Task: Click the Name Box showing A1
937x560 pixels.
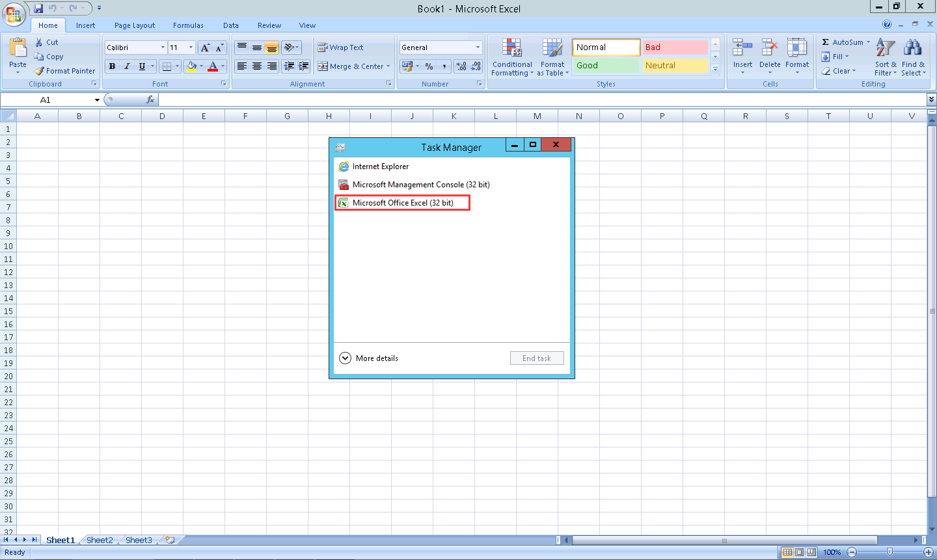Action: [x=46, y=100]
